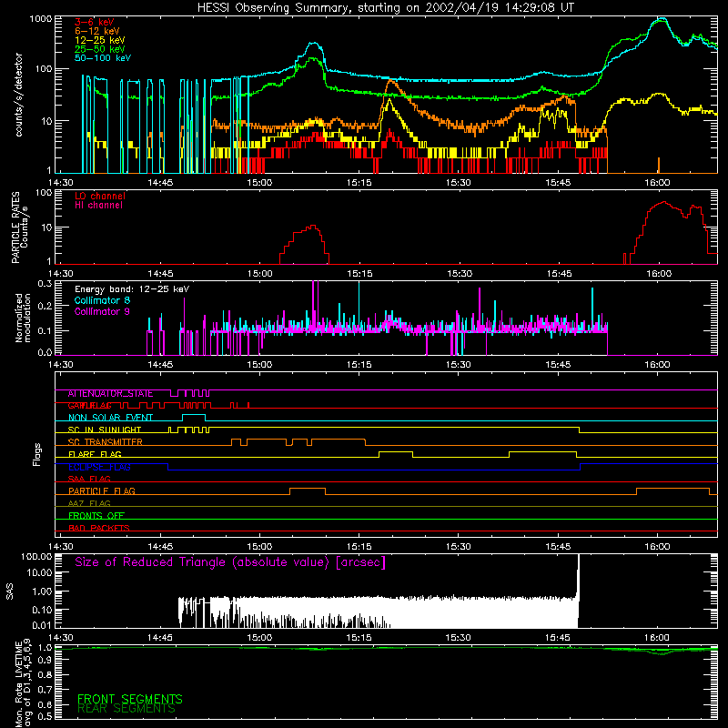Click the NON_SOLAR_EVENT flag label
This screenshot has height=728, width=728.
(x=110, y=418)
